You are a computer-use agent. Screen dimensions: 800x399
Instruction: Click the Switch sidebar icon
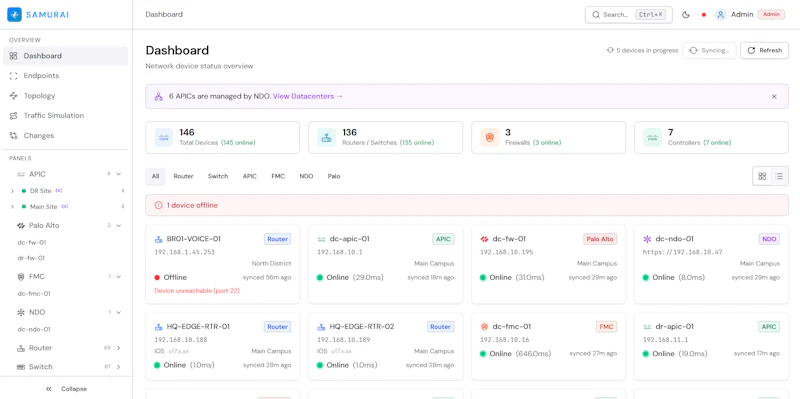coord(21,367)
